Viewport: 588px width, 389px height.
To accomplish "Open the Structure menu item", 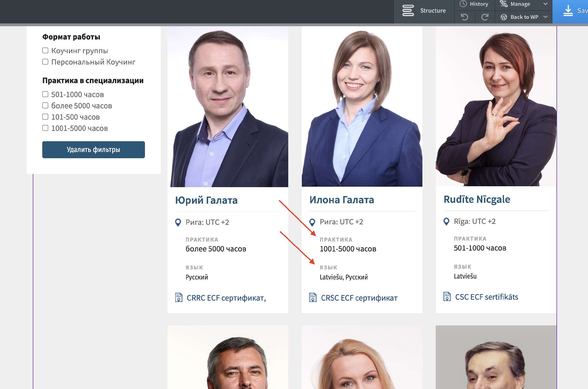I will (433, 11).
